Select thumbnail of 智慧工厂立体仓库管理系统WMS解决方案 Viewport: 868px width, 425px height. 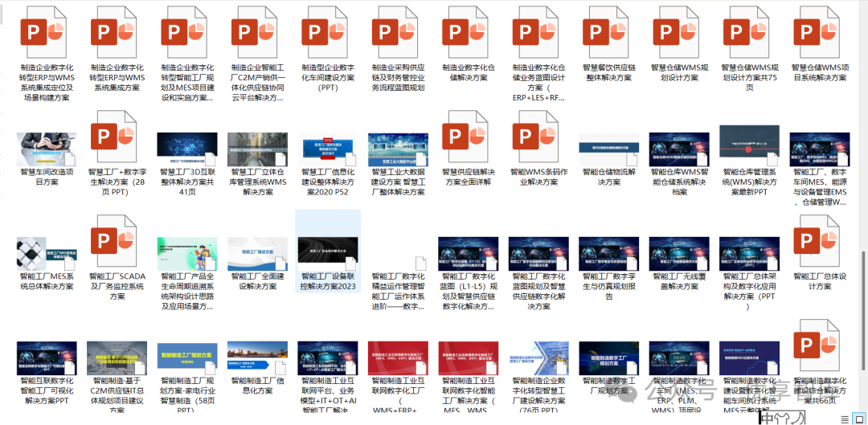(257, 149)
